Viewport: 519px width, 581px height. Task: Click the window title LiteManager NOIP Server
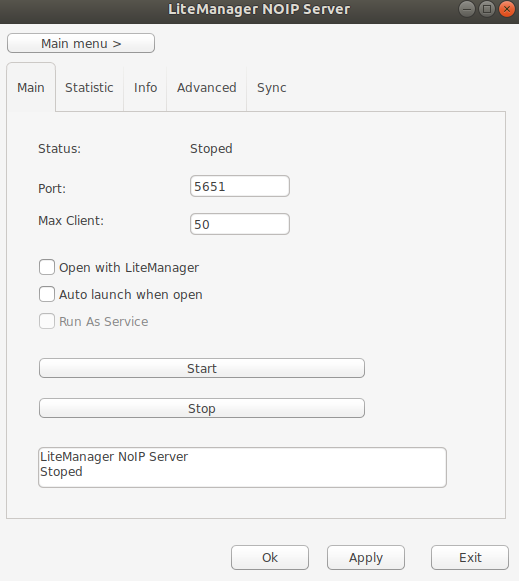259,9
